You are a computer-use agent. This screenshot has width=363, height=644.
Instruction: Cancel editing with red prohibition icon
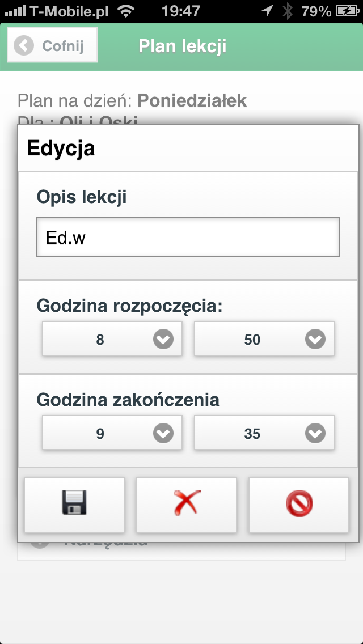pos(299,505)
